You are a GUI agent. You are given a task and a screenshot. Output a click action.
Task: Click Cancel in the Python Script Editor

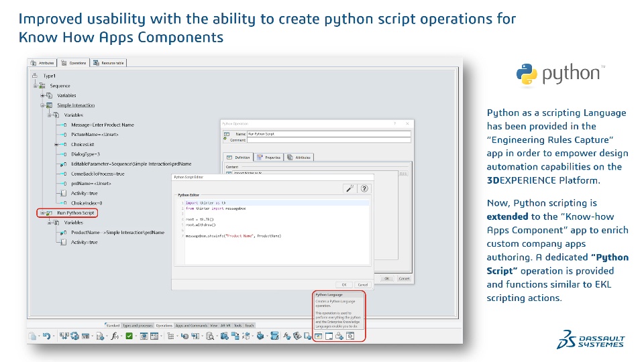[363, 284]
